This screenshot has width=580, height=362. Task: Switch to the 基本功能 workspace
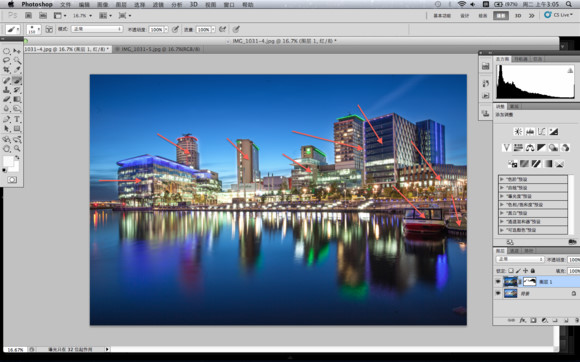[442, 16]
